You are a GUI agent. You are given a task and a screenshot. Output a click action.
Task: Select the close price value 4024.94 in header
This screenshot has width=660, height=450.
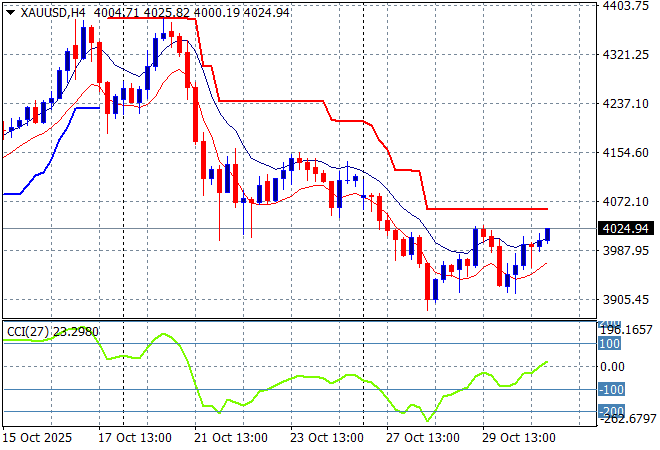pyautogui.click(x=267, y=13)
